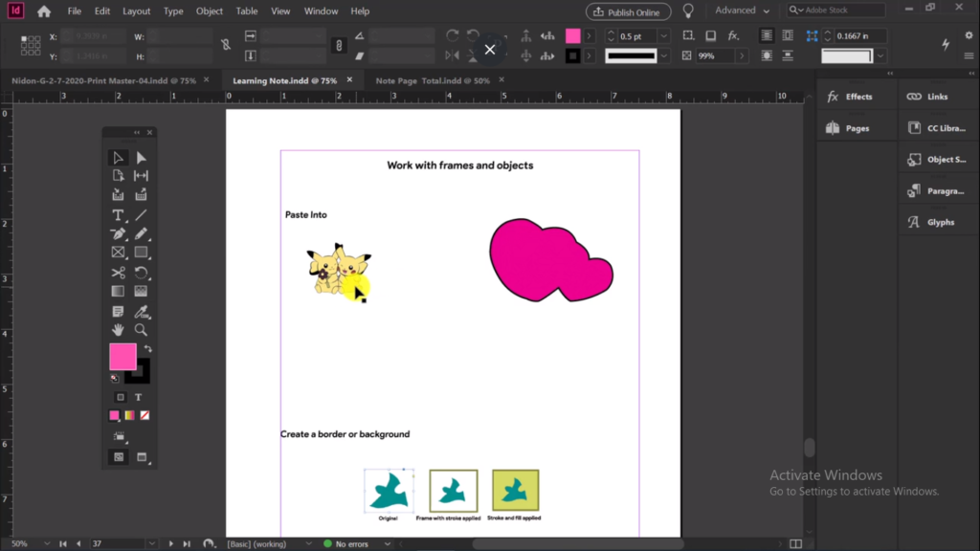
Task: Select the Line tool
Action: [x=142, y=215]
